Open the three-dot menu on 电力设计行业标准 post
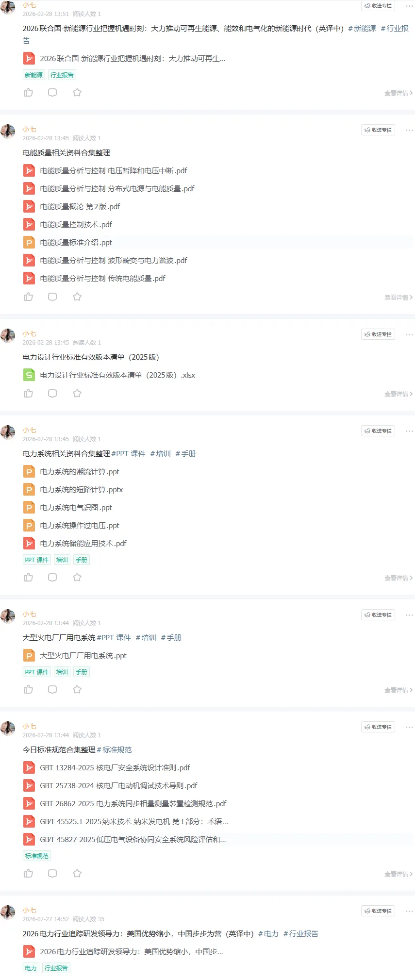This screenshot has width=415, height=980. tap(409, 334)
